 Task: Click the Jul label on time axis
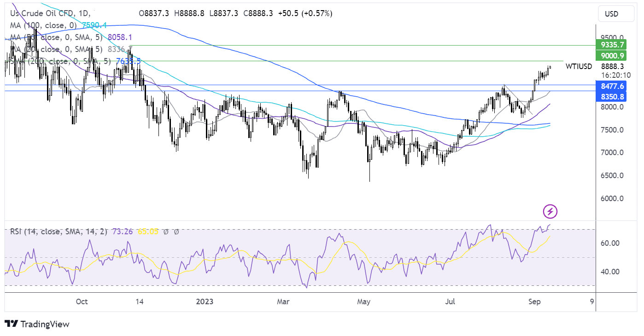450,302
